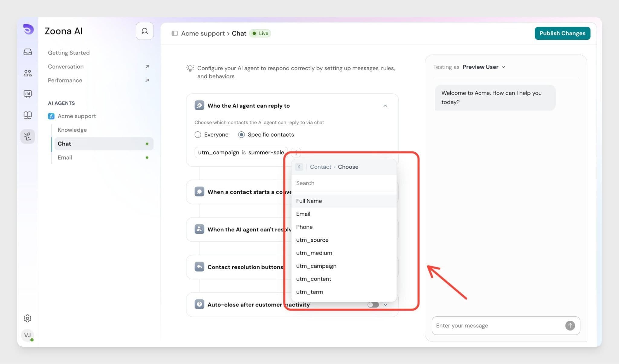Click the external arrow next to Performance

147,80
